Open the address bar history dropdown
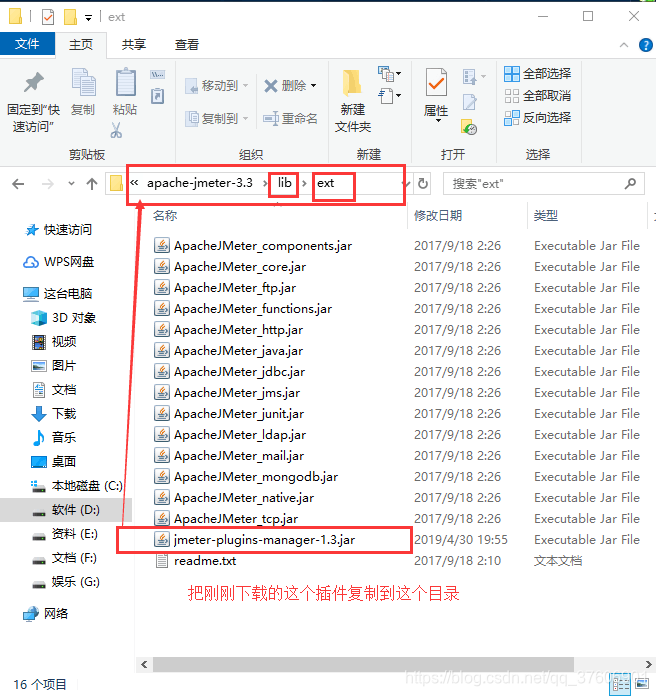This screenshot has width=656, height=696. click(x=405, y=183)
